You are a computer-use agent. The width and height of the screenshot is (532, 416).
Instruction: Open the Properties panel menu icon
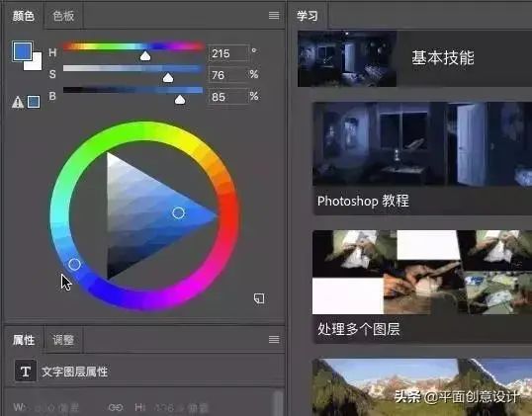click(x=274, y=339)
